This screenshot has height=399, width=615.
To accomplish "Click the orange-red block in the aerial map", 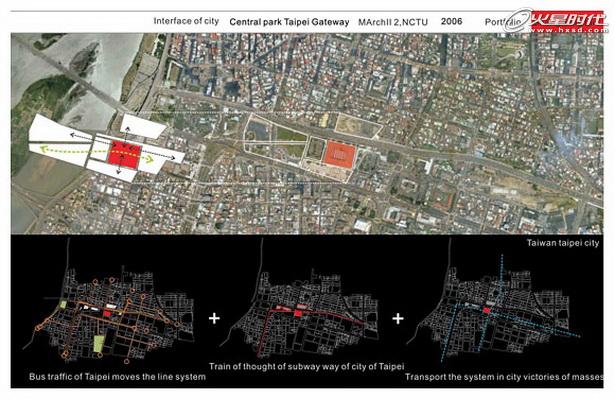I will 340,154.
